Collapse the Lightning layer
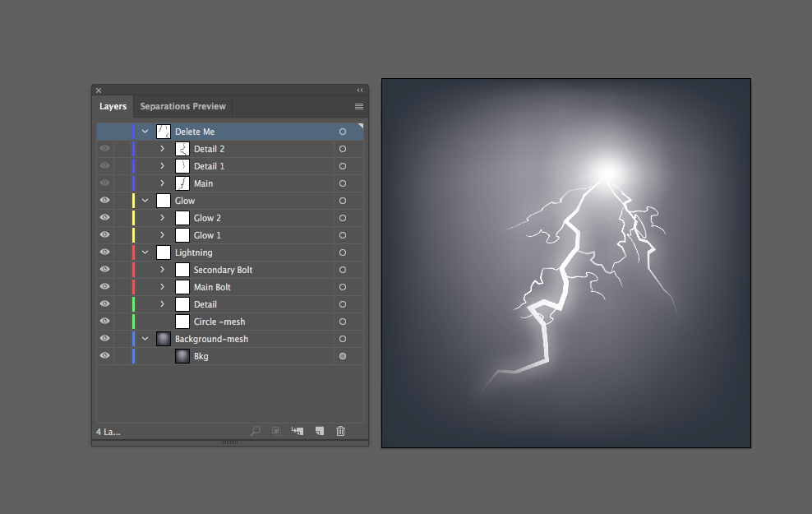 click(145, 252)
